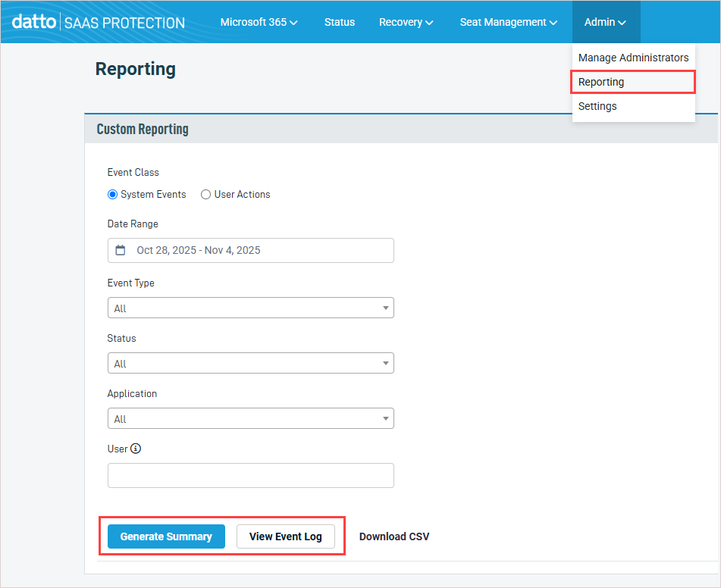This screenshot has width=721, height=588.
Task: Open the Application dropdown list
Action: point(250,418)
